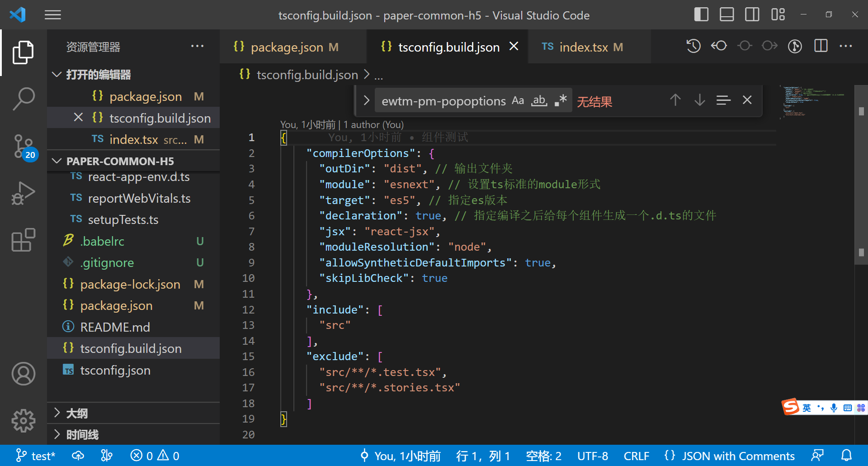Viewport: 868px width, 466px height.
Task: Toggle find in selection button
Action: click(723, 100)
